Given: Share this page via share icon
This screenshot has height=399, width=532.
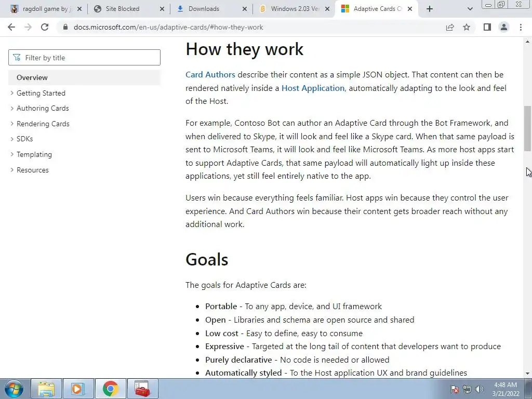Looking at the screenshot, I should [450, 27].
